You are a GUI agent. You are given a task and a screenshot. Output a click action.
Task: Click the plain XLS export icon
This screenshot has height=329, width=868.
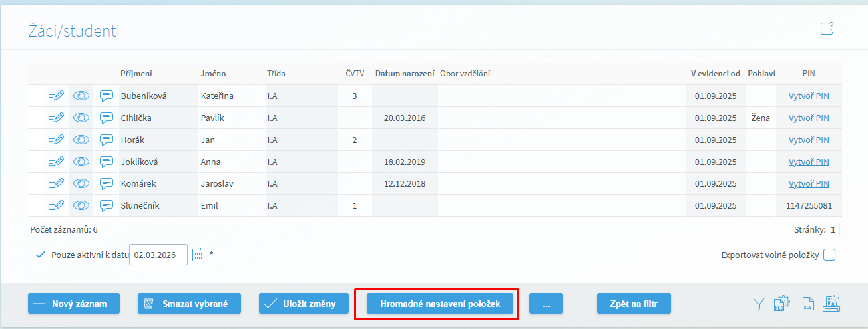coord(808,304)
